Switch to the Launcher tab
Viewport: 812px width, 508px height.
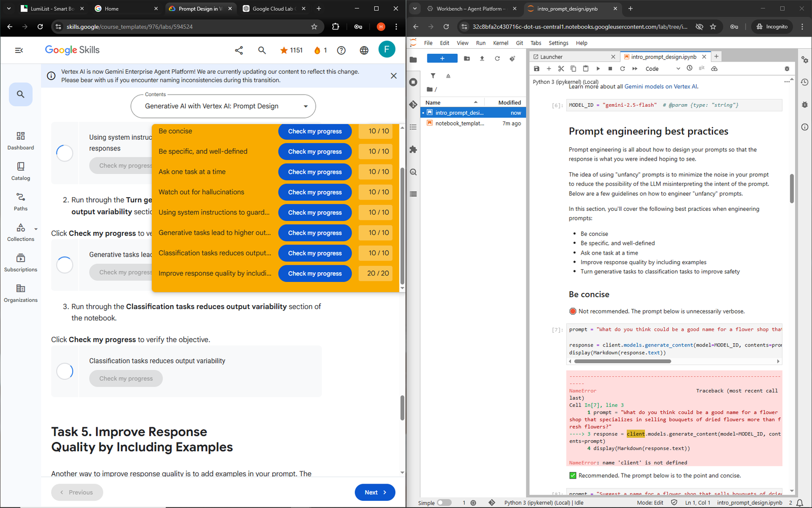(573, 57)
